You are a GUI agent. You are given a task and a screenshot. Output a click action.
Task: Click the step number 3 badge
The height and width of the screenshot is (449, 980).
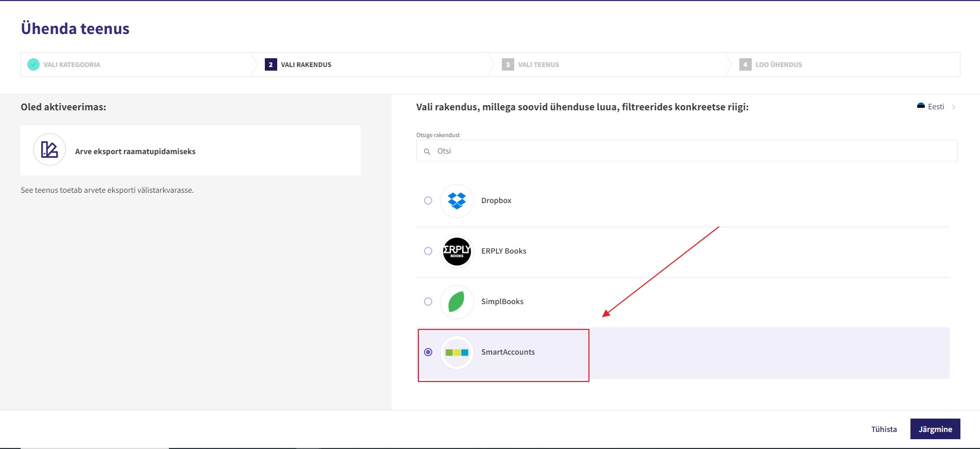(x=508, y=64)
